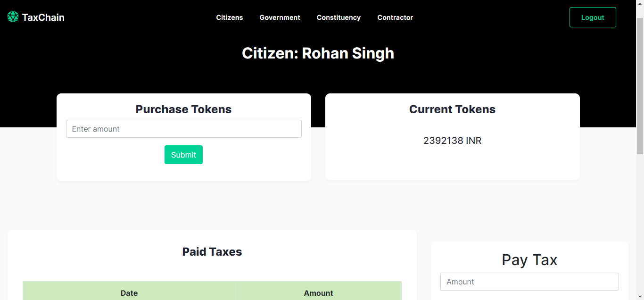This screenshot has height=300, width=644.
Task: Go to the Government page
Action: coord(280,17)
